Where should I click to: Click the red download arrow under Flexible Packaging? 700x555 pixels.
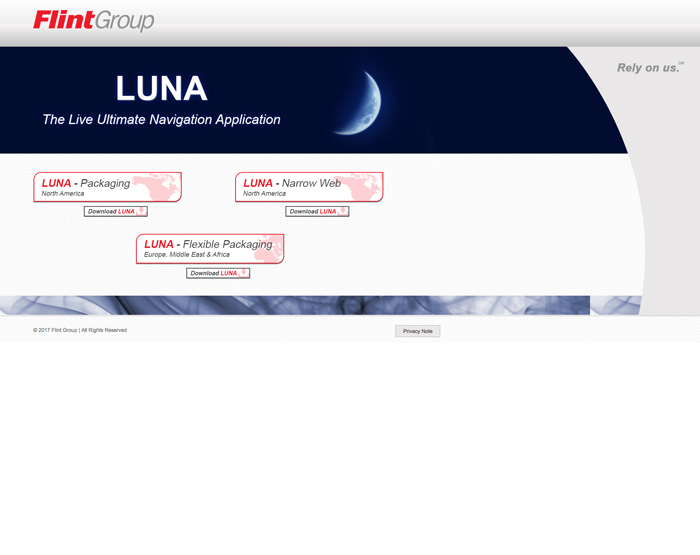coord(243,273)
